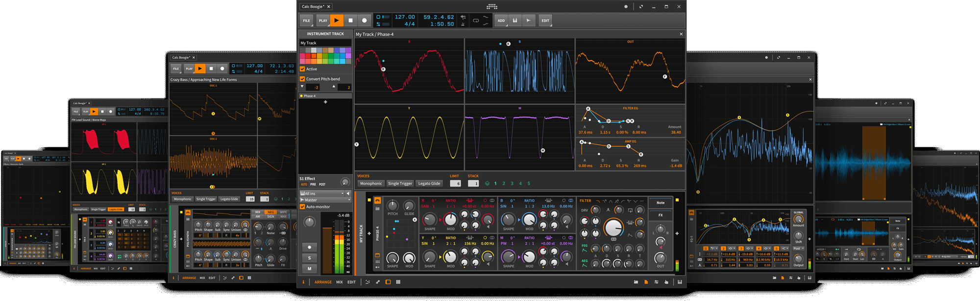Click the vertical bars icon in front bottom bar
Image resolution: width=980 pixels, height=301 pixels.
pyautogui.click(x=398, y=282)
